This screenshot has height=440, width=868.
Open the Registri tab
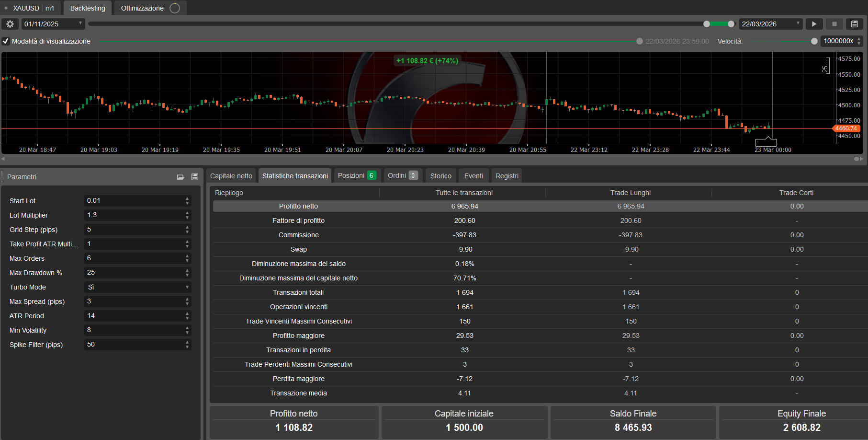[x=507, y=176]
